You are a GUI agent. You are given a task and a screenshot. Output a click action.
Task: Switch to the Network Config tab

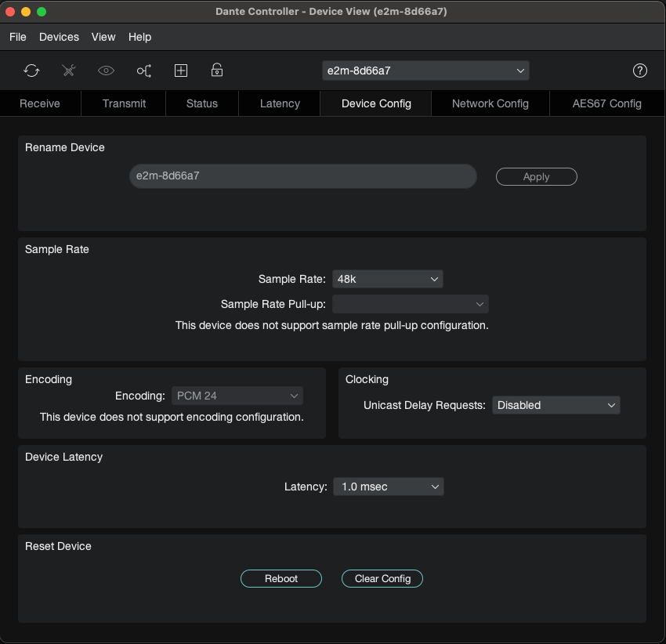490,103
